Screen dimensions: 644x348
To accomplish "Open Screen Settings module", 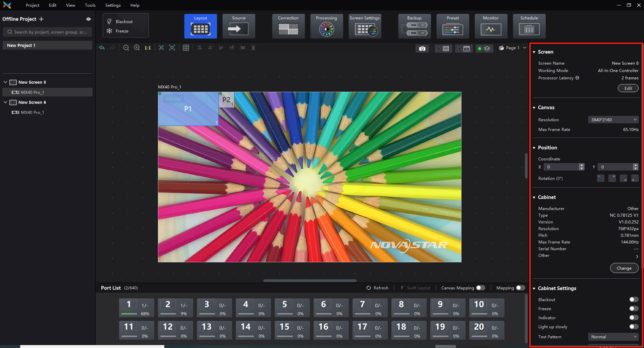I will tap(365, 26).
